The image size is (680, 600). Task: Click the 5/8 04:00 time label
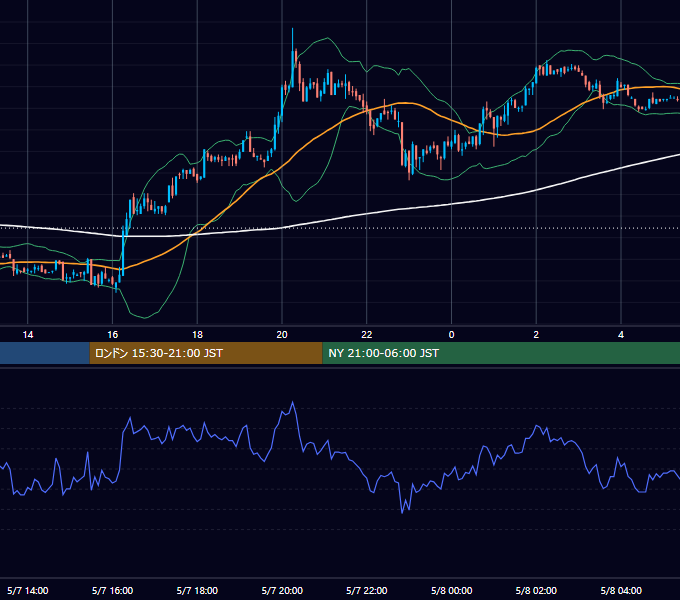click(x=621, y=590)
